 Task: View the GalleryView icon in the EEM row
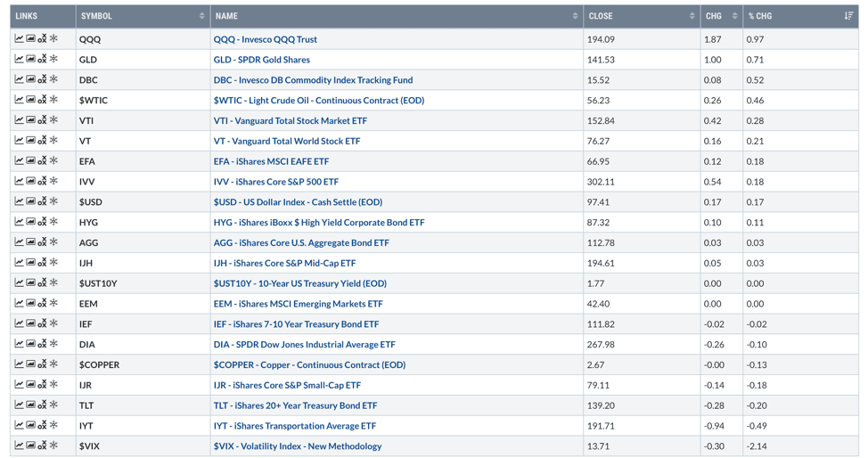[30, 303]
